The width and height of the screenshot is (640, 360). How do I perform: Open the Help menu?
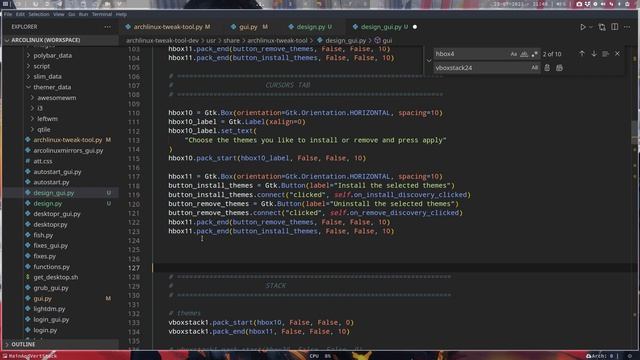click(x=121, y=14)
